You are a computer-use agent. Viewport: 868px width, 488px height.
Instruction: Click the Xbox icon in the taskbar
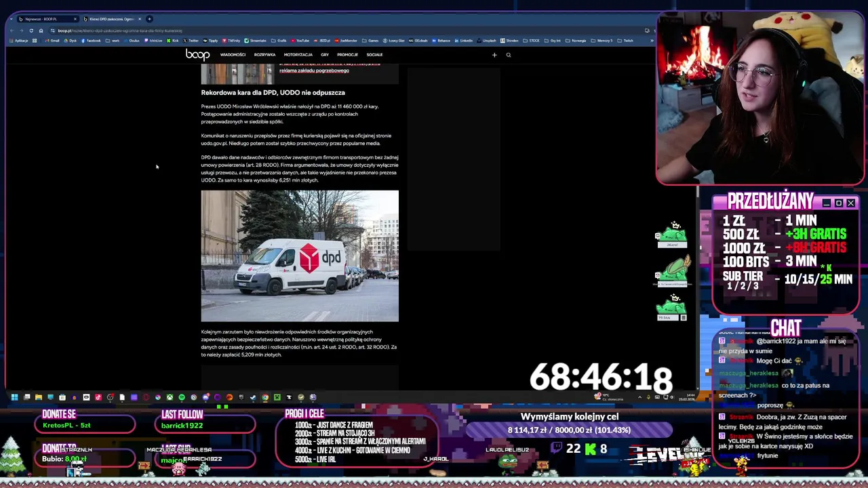(x=170, y=397)
